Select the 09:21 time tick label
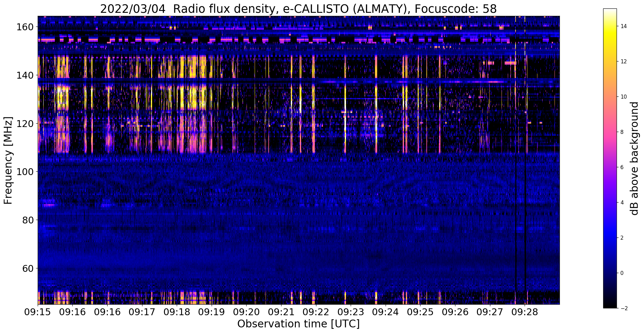644x333 pixels. click(281, 312)
